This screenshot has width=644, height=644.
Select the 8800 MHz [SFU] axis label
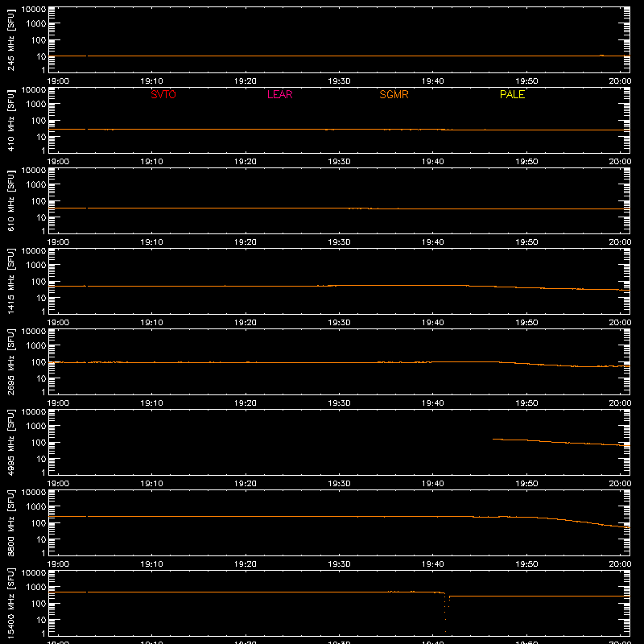pos(10,522)
